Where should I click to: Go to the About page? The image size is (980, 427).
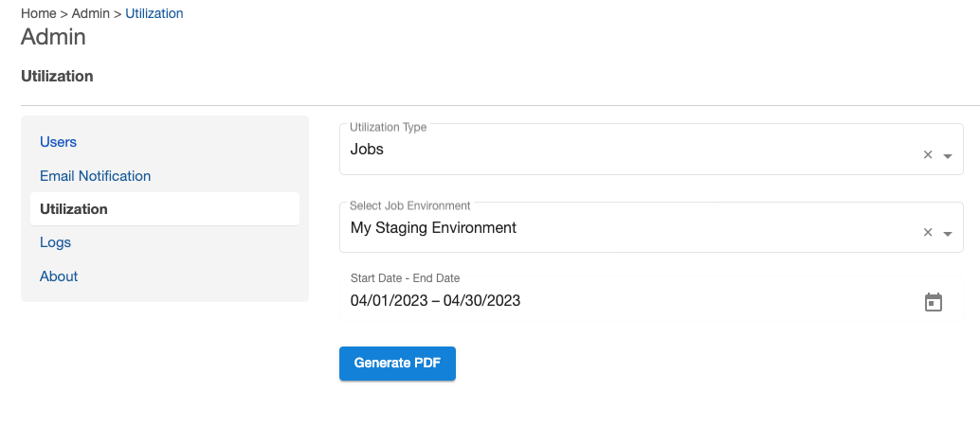59,276
